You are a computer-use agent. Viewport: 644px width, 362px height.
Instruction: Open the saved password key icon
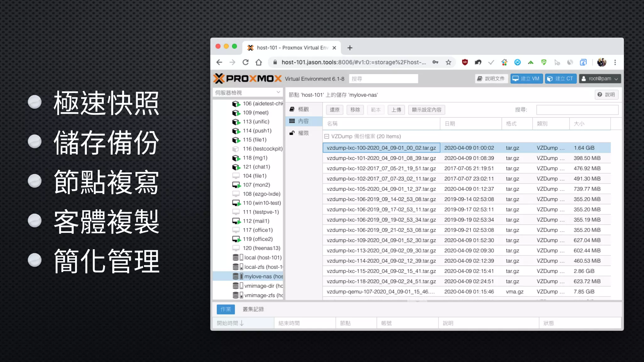point(435,62)
